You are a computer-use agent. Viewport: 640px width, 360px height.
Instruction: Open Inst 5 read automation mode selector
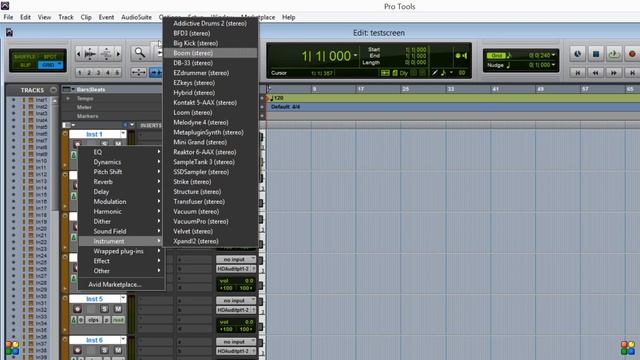(x=118, y=320)
